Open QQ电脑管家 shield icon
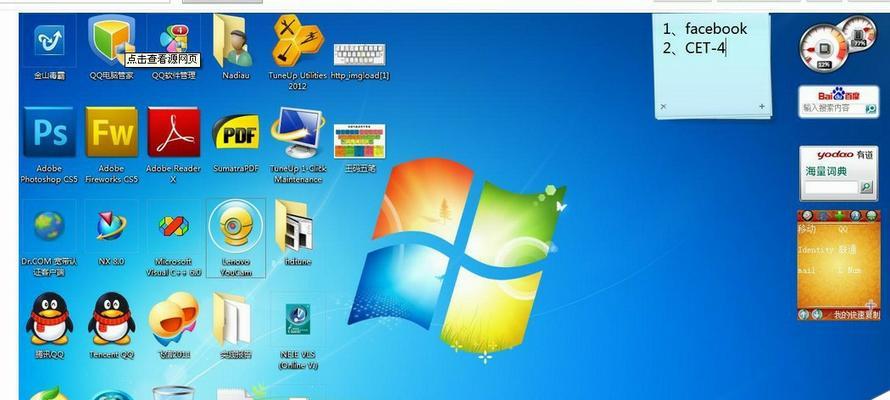The height and width of the screenshot is (400, 890). click(x=111, y=39)
